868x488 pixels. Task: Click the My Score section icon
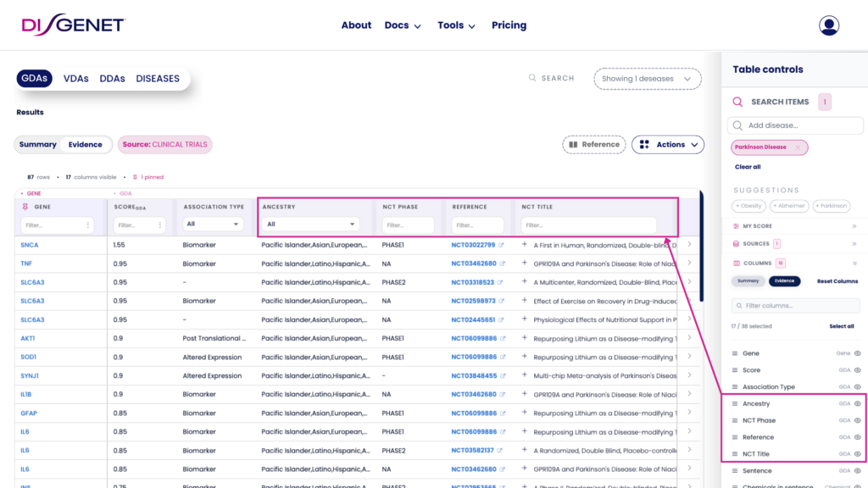coord(736,225)
